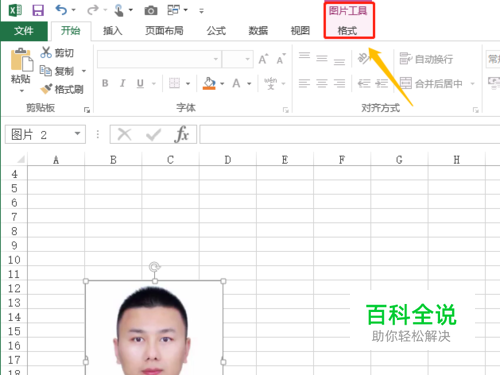Open the 粘贴 paste options arrow
The width and height of the screenshot is (500, 375).
click(22, 91)
